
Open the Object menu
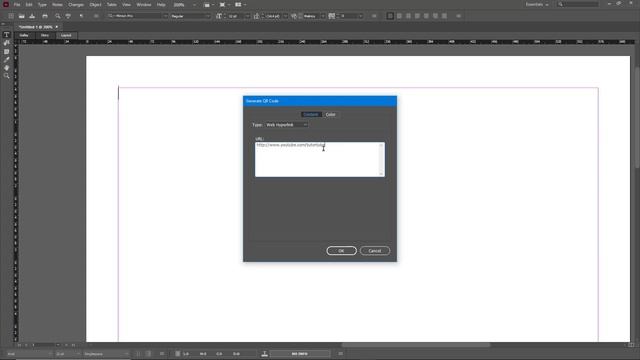tap(95, 4)
